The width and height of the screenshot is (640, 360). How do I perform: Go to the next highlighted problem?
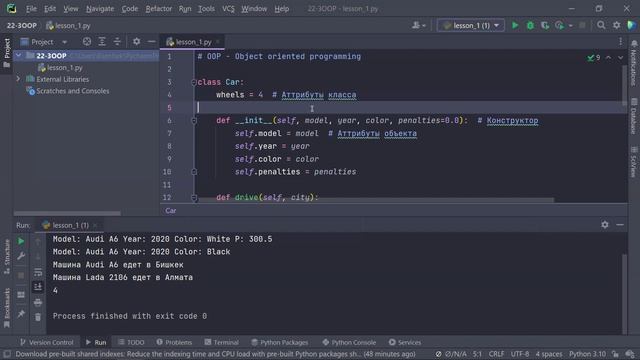tap(620, 58)
